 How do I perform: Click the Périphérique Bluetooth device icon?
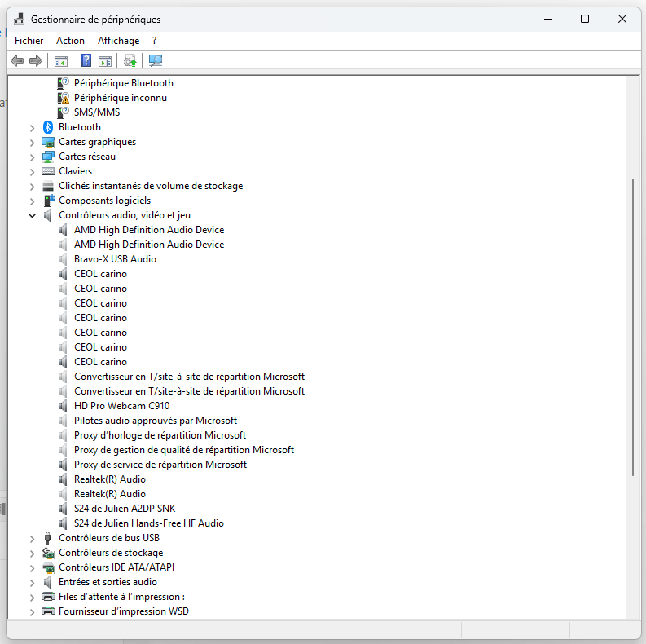tap(63, 83)
